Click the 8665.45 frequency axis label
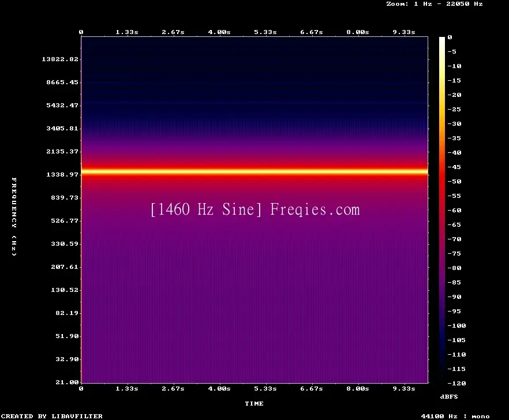 (62, 82)
